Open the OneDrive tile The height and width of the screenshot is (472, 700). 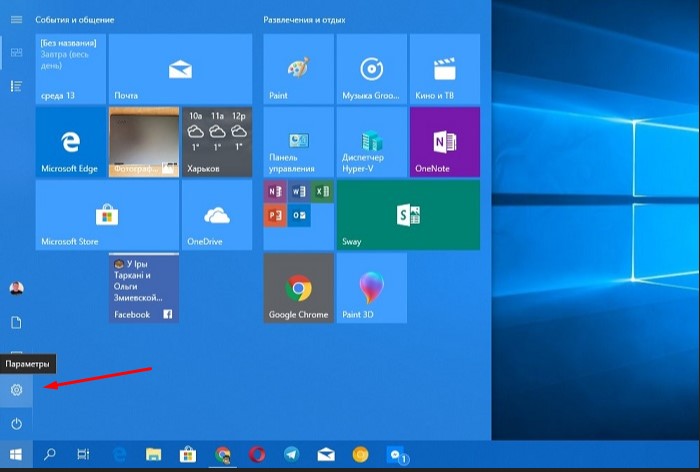(217, 215)
